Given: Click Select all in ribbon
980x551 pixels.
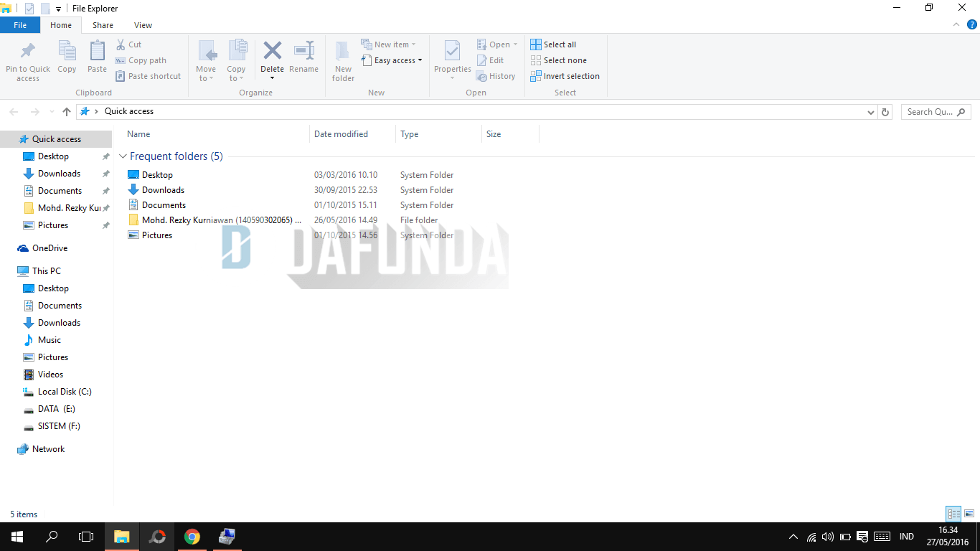Looking at the screenshot, I should pyautogui.click(x=553, y=44).
